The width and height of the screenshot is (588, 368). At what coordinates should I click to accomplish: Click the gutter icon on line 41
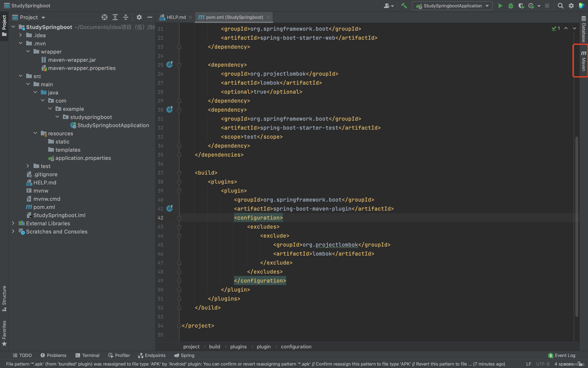point(170,208)
